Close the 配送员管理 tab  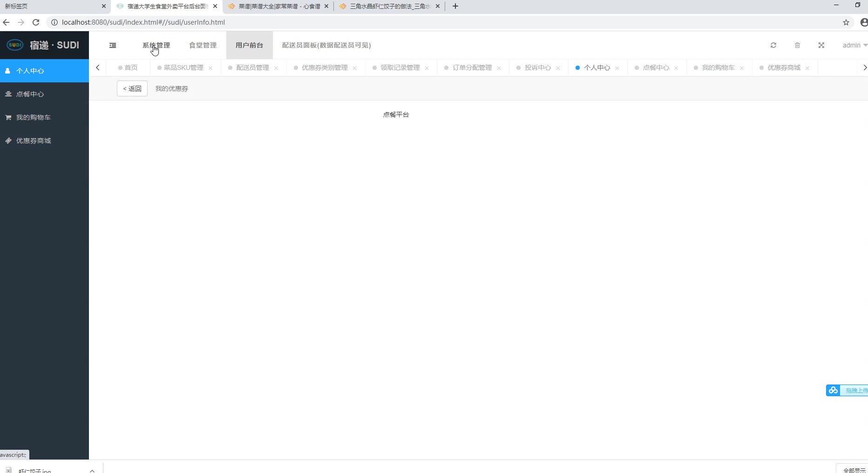pos(276,68)
